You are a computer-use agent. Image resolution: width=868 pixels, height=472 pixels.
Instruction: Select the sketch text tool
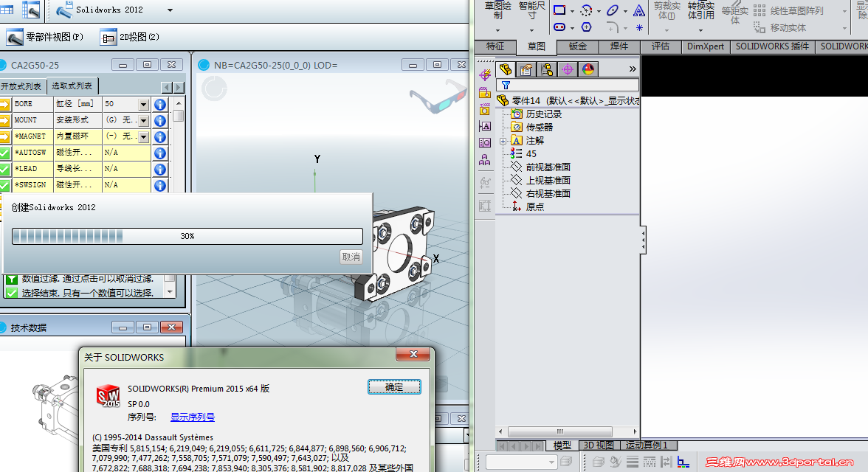click(639, 10)
